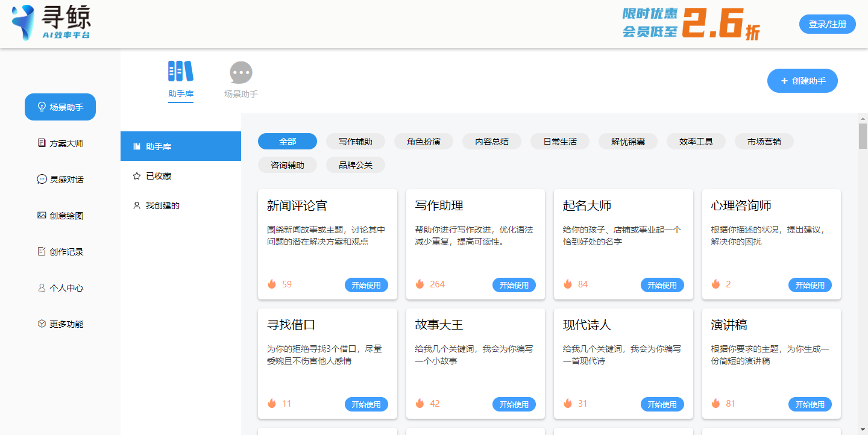Start using 故事大王 assistant
The height and width of the screenshot is (435, 868).
pyautogui.click(x=514, y=404)
